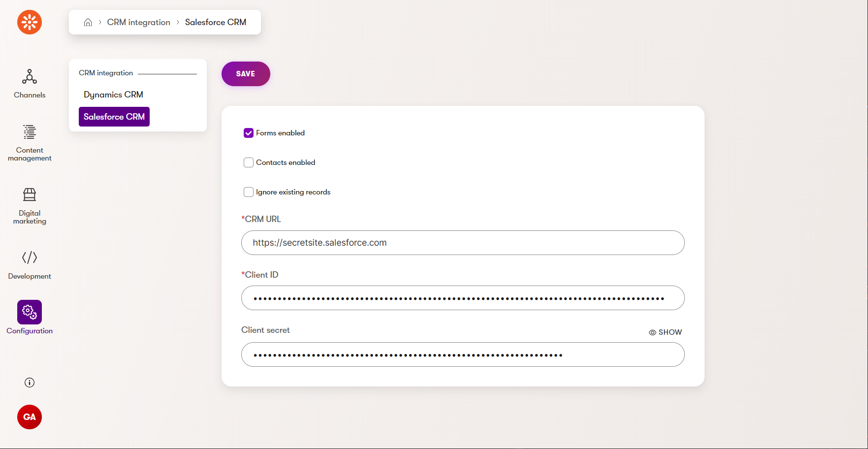Viewport: 868px width, 449px height.
Task: Click Salesforce CRM breadcrumb item
Action: pyautogui.click(x=216, y=22)
